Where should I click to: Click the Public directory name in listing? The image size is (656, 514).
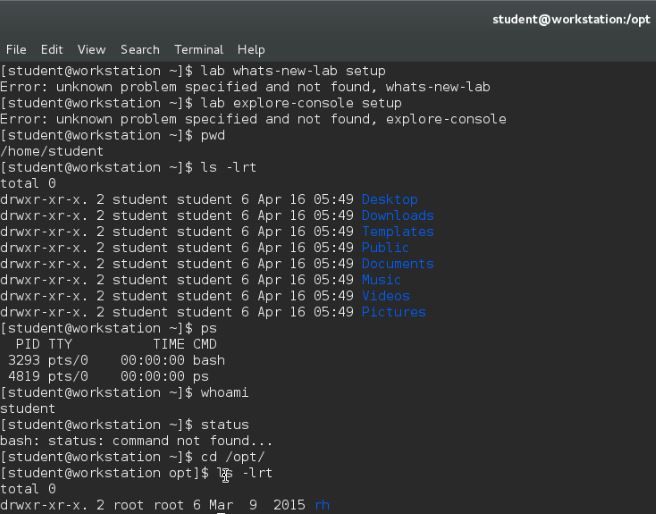click(385, 248)
